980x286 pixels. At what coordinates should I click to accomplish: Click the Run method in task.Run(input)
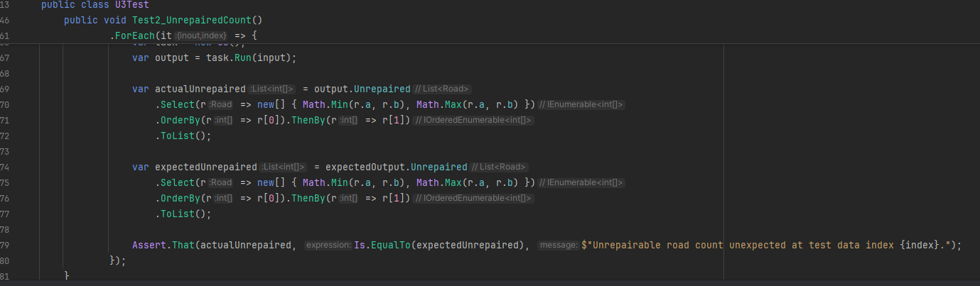tap(243, 58)
